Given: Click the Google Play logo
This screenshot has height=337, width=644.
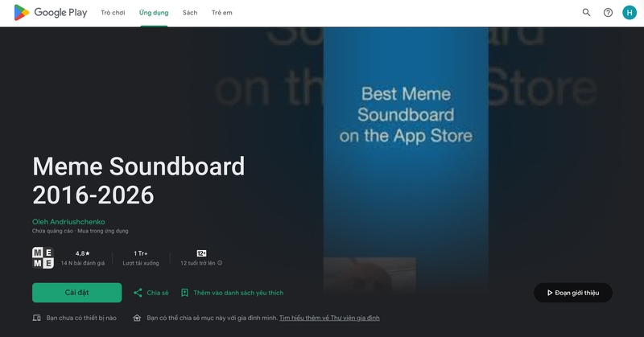Looking at the screenshot, I should [51, 13].
